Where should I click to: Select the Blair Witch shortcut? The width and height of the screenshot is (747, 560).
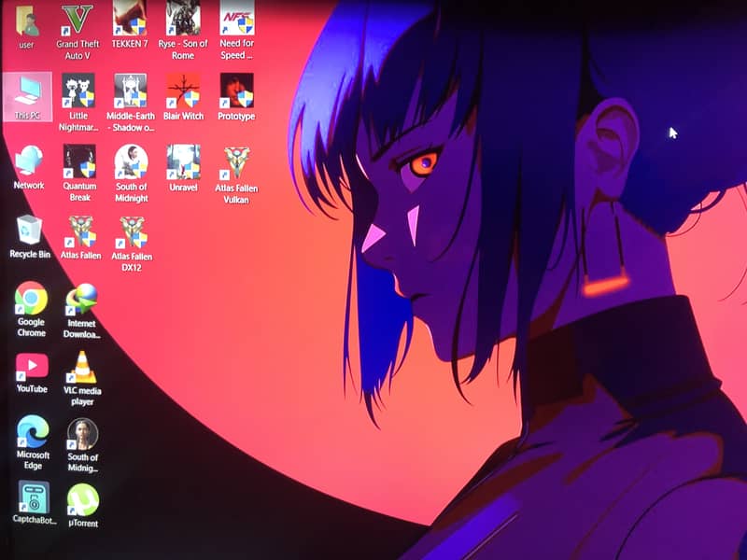pyautogui.click(x=183, y=91)
